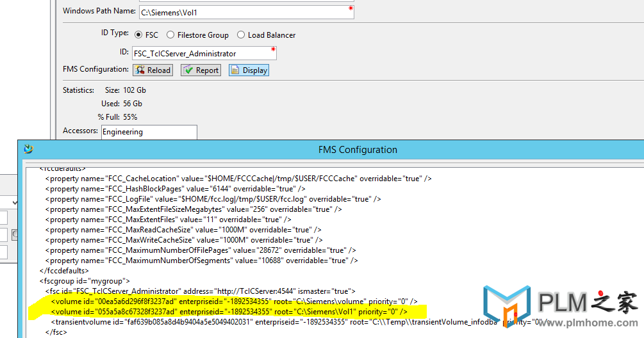Select the Filestore Group ID type

[170, 35]
